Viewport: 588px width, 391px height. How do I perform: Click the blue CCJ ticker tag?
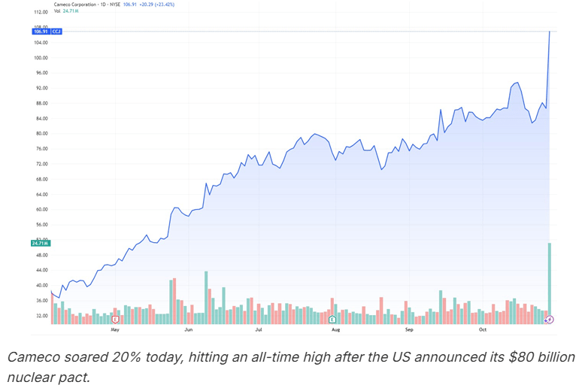pyautogui.click(x=58, y=32)
